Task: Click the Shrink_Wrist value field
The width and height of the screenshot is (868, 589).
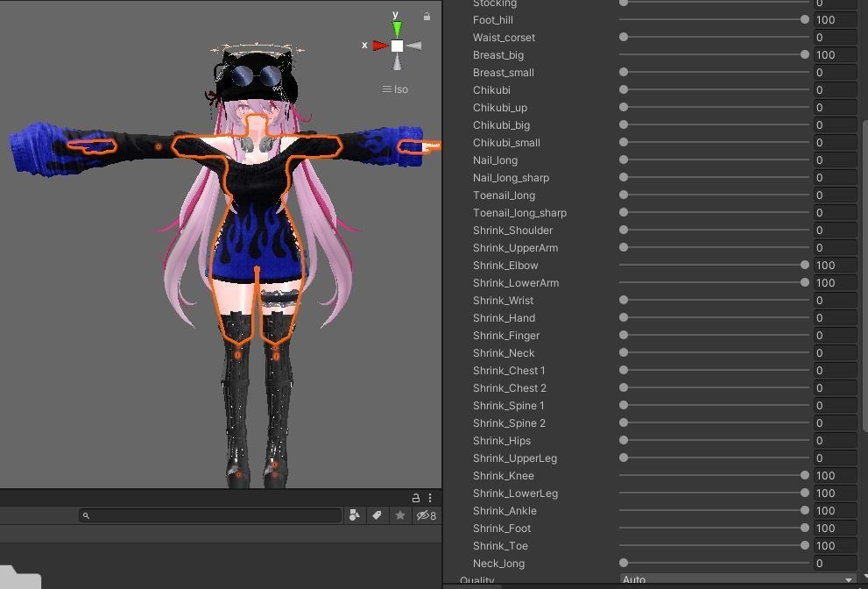Action: pyautogui.click(x=835, y=301)
